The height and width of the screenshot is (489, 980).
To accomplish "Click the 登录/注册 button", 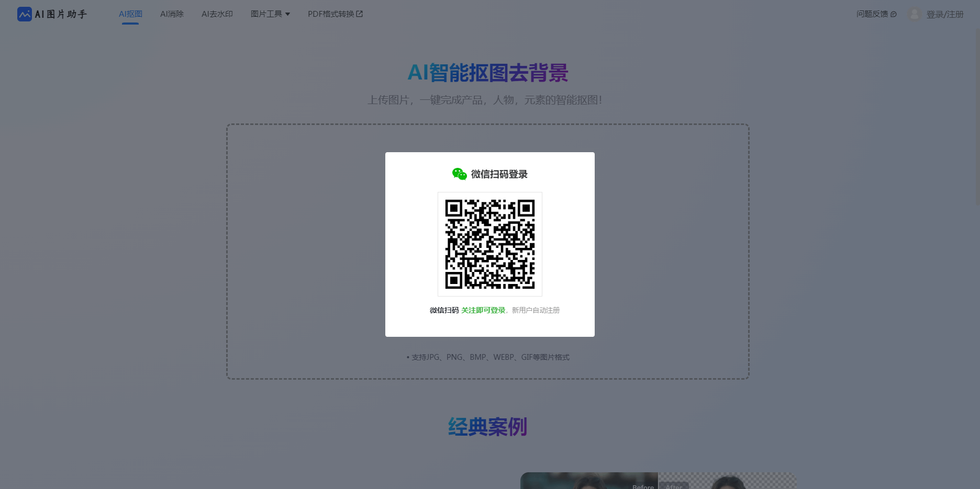I will [945, 15].
